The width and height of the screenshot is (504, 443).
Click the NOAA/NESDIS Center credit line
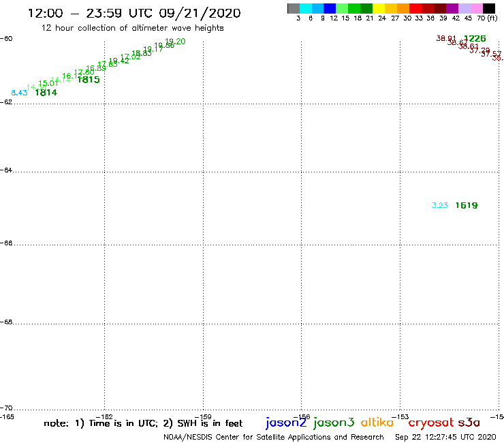(274, 438)
